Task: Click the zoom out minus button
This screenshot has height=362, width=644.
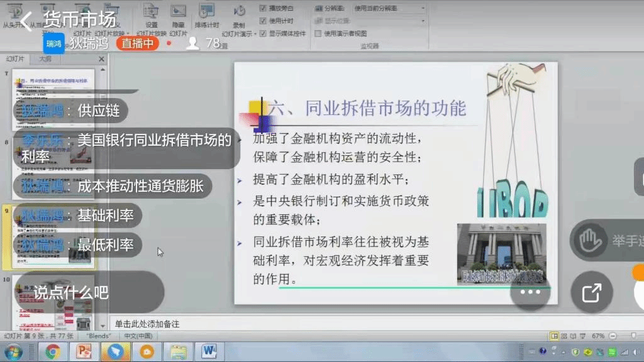Action: pyautogui.click(x=613, y=336)
